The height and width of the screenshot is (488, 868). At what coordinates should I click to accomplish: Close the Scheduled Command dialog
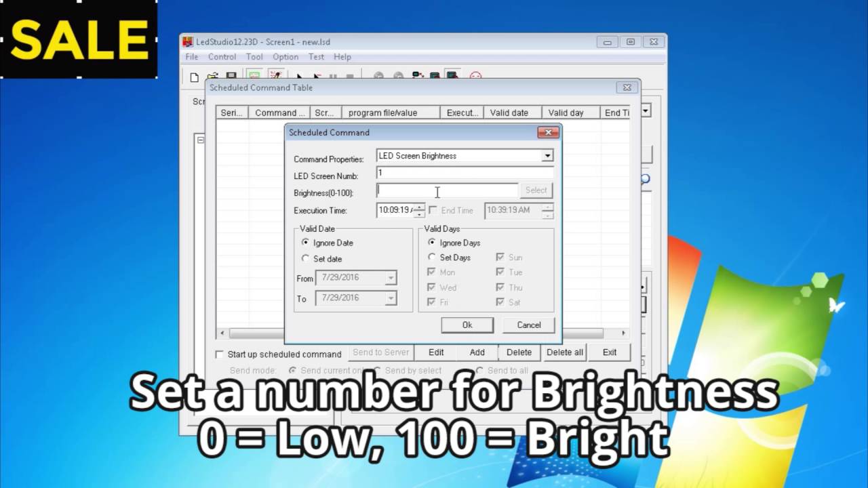[548, 132]
